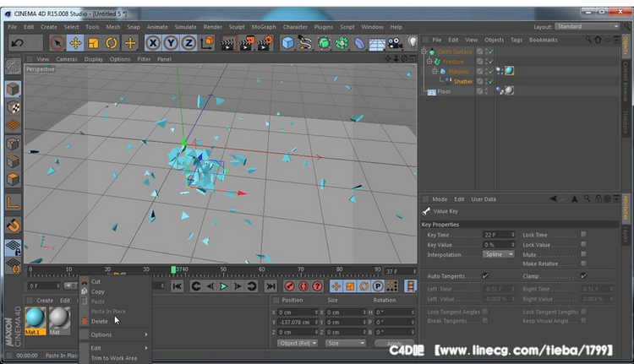
Task: Switch the coordinate system icon
Action: click(207, 43)
